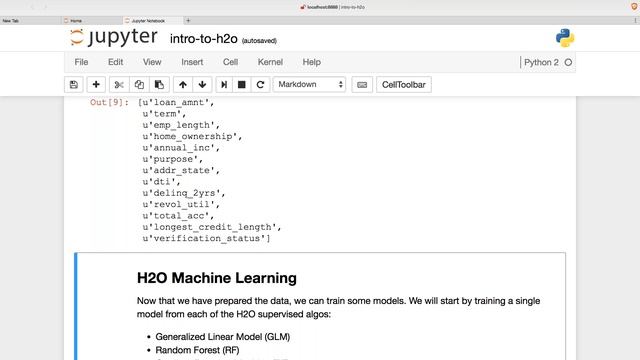
Task: Open the Kernel menu
Action: (x=270, y=62)
